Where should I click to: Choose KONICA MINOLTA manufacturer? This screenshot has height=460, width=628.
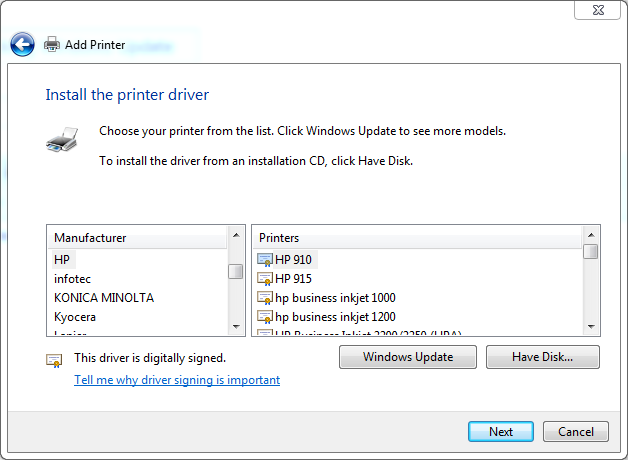pyautogui.click(x=104, y=298)
